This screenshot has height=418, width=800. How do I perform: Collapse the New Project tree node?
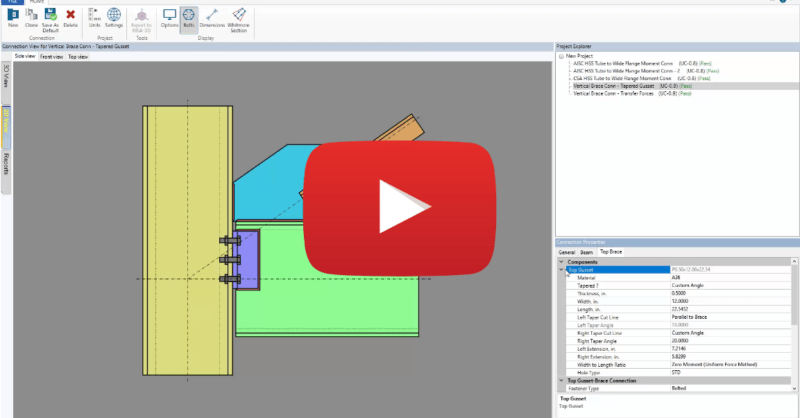coord(561,56)
